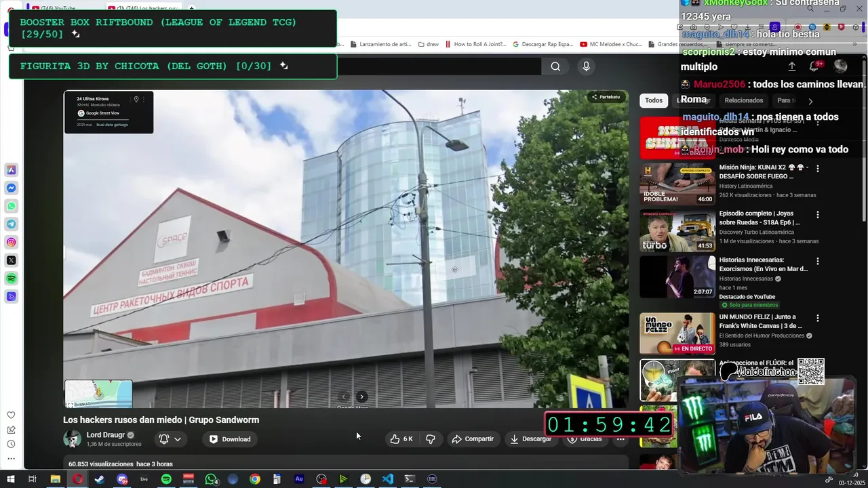Open WhatsApp from the taskbar

(x=211, y=479)
